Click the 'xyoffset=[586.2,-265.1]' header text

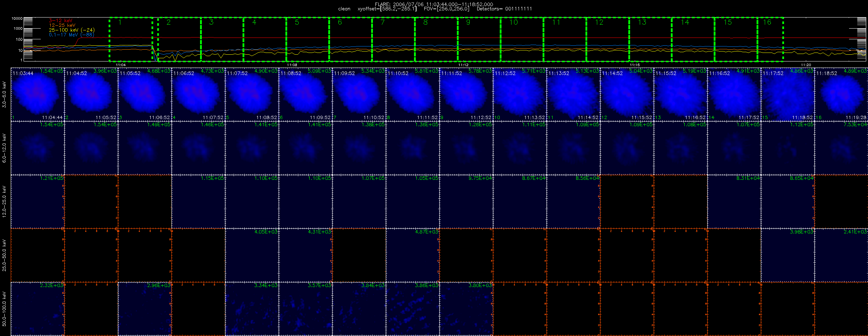click(x=387, y=9)
